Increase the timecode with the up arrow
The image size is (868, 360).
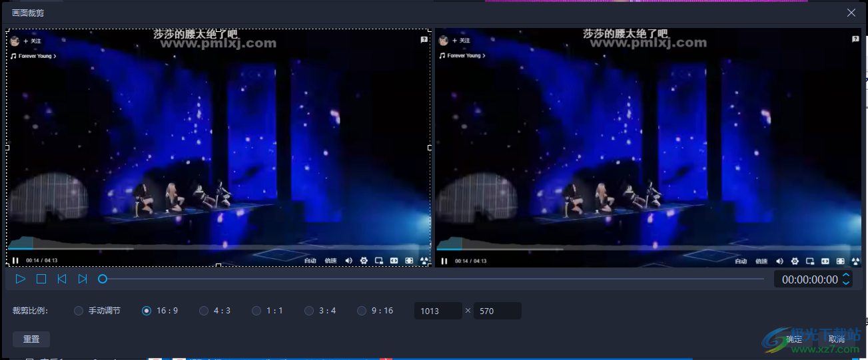tap(846, 275)
